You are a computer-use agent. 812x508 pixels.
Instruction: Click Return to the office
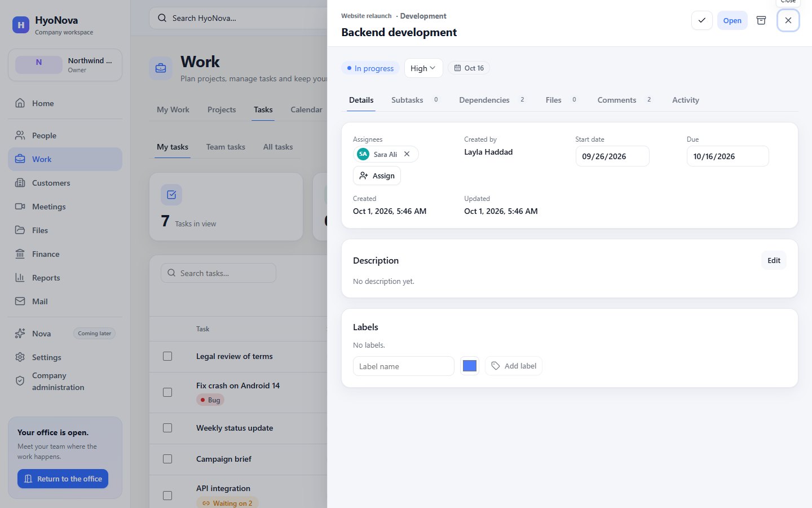(x=63, y=479)
